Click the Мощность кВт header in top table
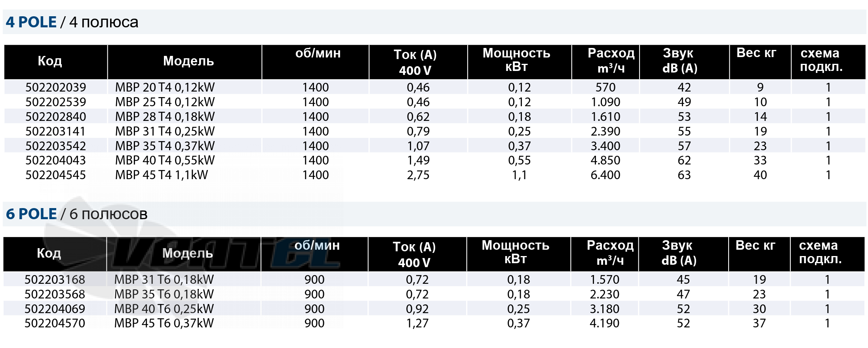This screenshot has width=868, height=348. tap(516, 60)
